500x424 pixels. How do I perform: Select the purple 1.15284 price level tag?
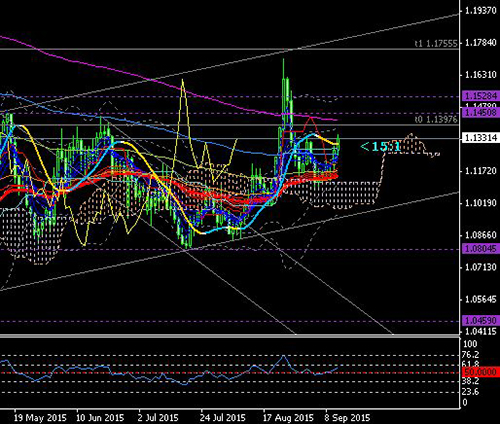tap(480, 96)
